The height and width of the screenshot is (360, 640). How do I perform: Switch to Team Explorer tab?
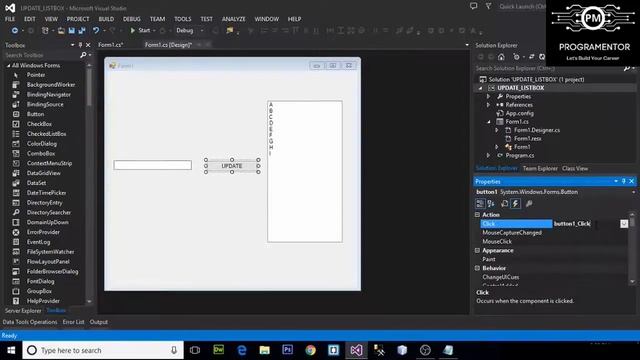coord(540,168)
